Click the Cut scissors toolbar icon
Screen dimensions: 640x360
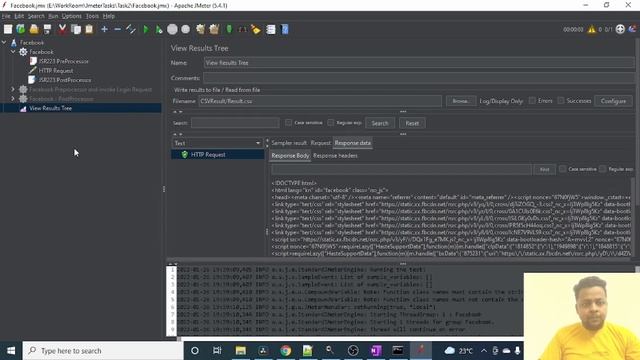[x=62, y=29]
